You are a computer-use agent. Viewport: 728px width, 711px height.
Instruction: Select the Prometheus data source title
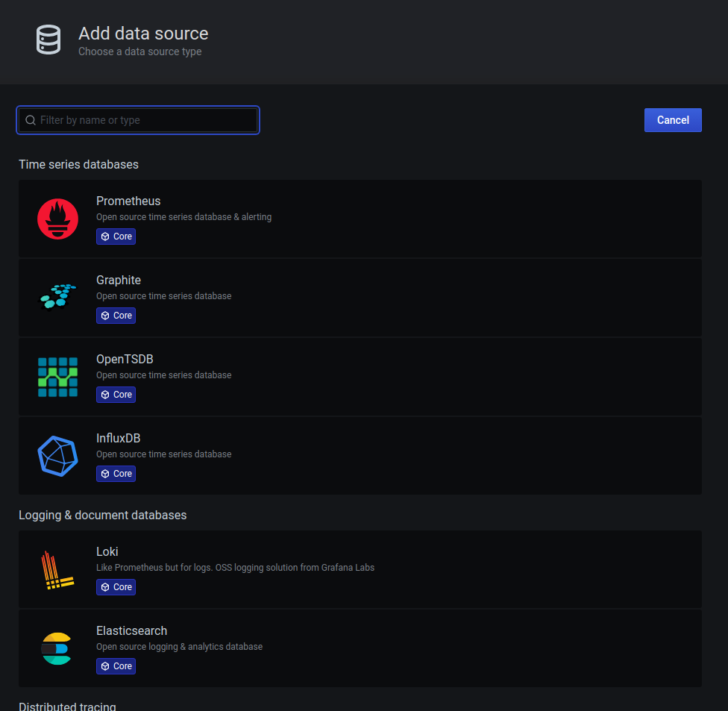[x=128, y=201]
